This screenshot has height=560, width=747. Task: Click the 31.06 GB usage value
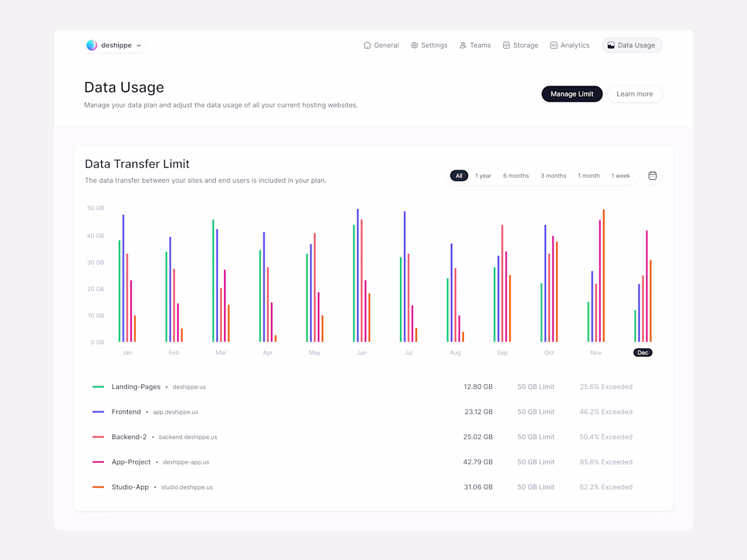(478, 487)
